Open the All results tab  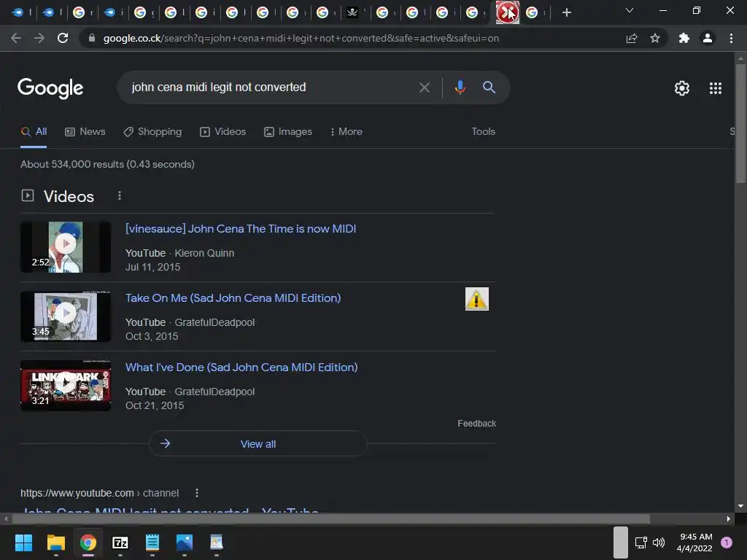coord(34,132)
